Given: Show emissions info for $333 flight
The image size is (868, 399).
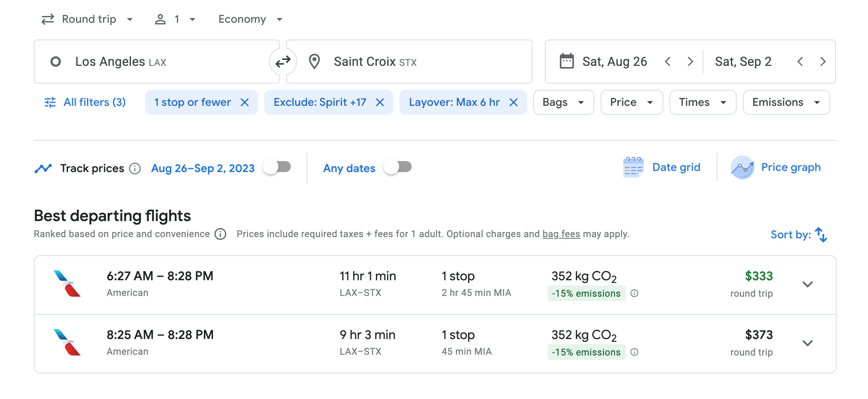Looking at the screenshot, I should point(634,293).
